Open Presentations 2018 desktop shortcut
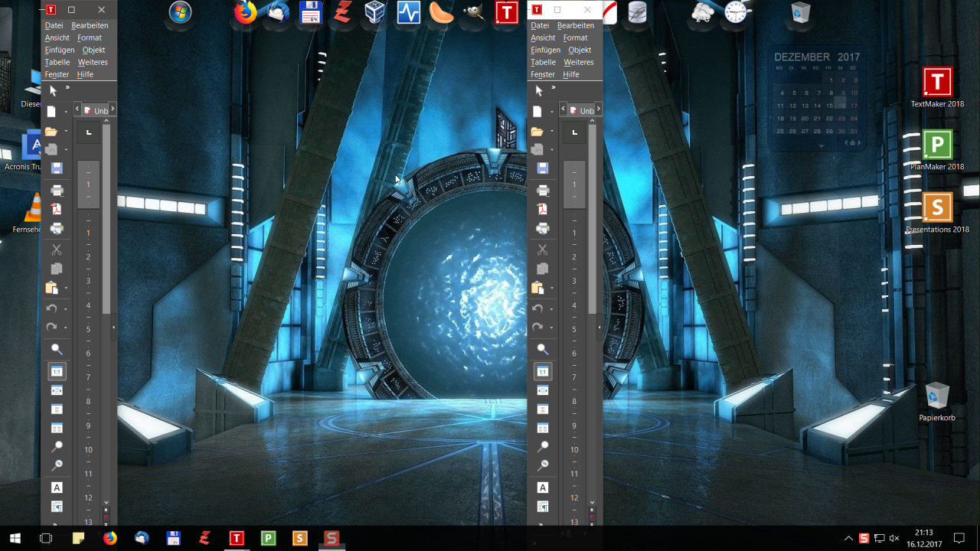Viewport: 980px width, 551px height. pyautogui.click(x=937, y=213)
